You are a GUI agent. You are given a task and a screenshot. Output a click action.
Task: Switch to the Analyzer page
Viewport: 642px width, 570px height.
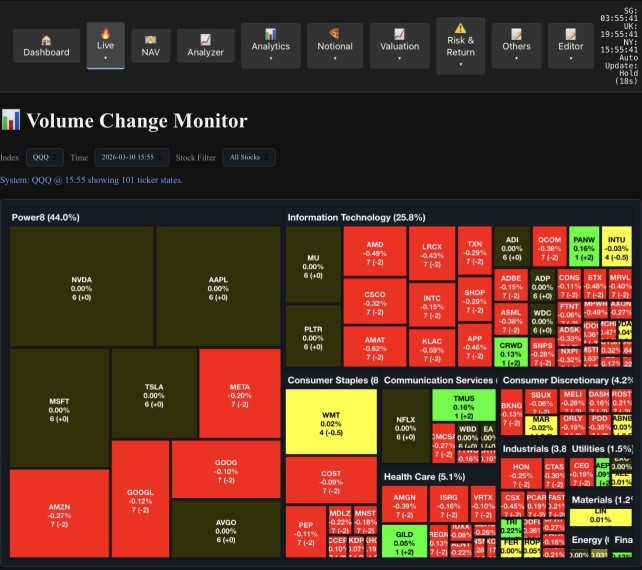[x=206, y=45]
